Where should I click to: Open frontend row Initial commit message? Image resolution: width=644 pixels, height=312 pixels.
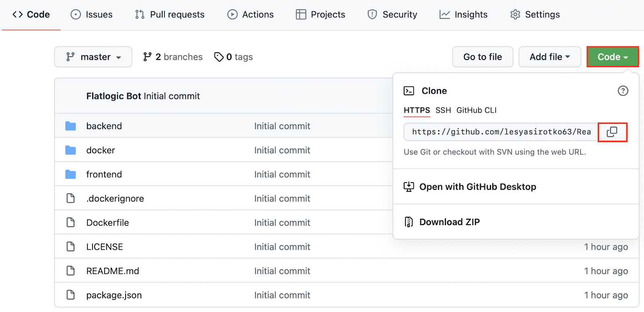click(282, 174)
